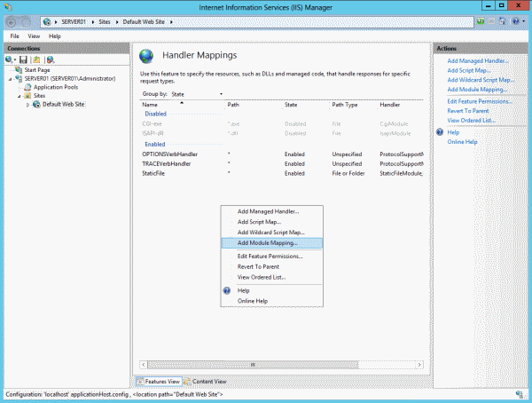Open the Help menu in menu bar

pos(55,36)
